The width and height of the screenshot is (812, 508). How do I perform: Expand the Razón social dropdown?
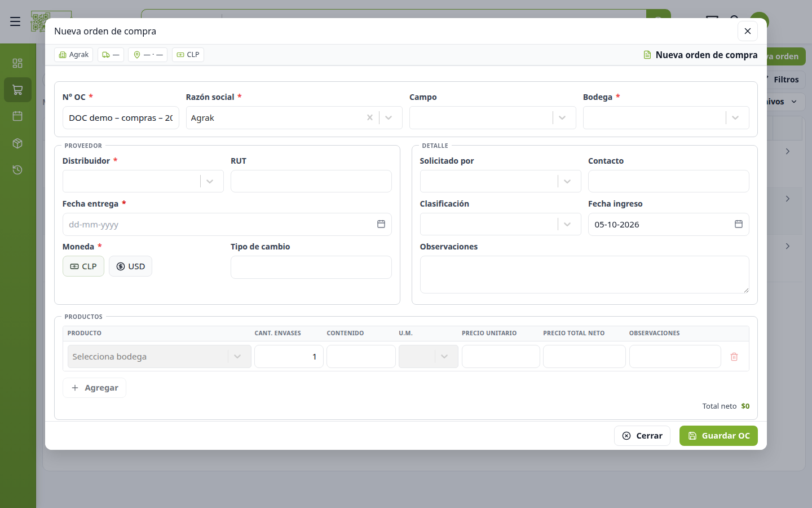click(x=389, y=118)
